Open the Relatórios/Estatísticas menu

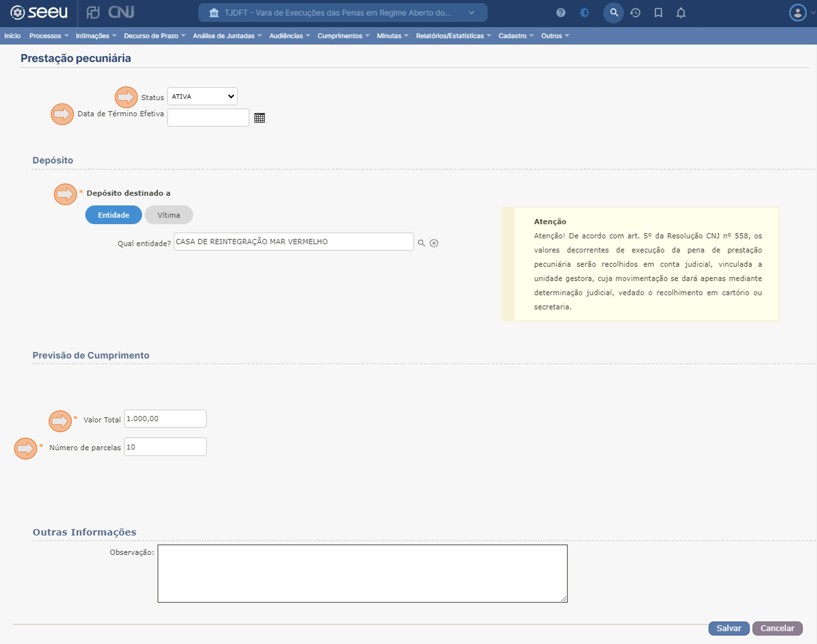(454, 36)
